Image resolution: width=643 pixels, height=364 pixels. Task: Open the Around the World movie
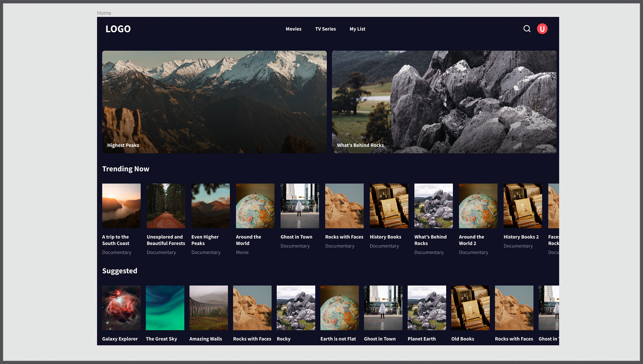[x=255, y=206]
